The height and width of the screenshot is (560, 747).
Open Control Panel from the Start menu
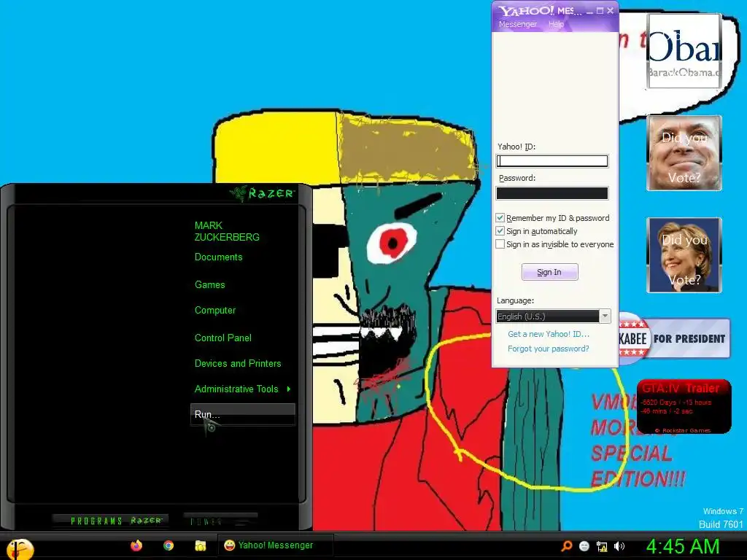[223, 338]
